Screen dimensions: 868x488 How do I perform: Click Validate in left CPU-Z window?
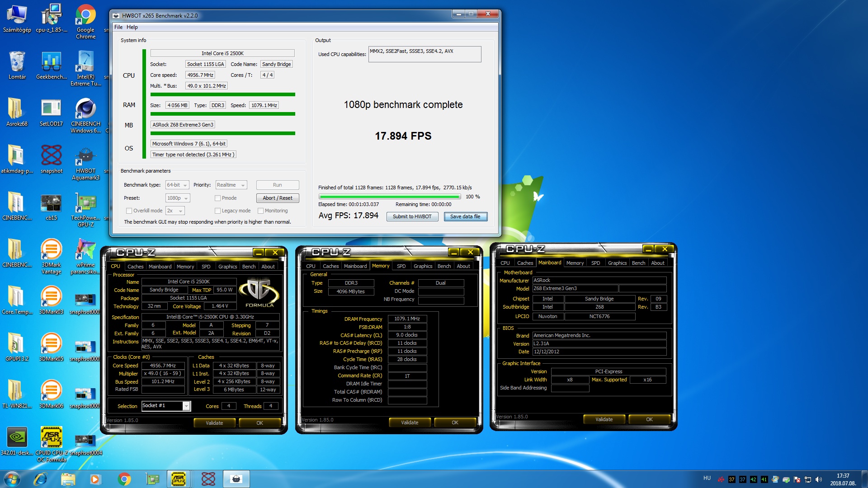[214, 423]
